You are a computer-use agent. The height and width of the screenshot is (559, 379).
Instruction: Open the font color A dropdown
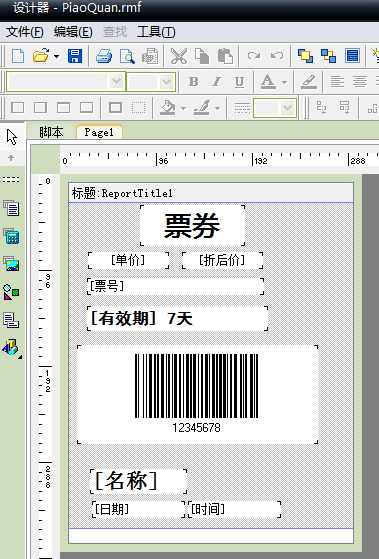click(284, 82)
